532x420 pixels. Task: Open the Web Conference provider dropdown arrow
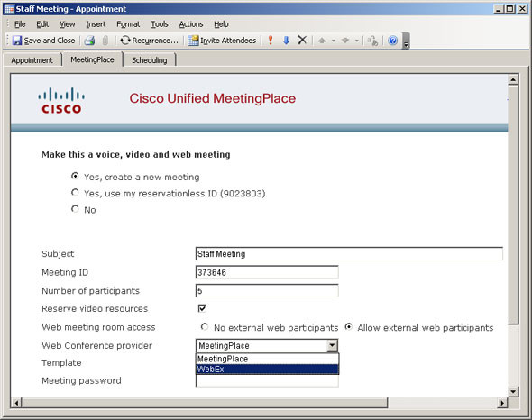[332, 345]
